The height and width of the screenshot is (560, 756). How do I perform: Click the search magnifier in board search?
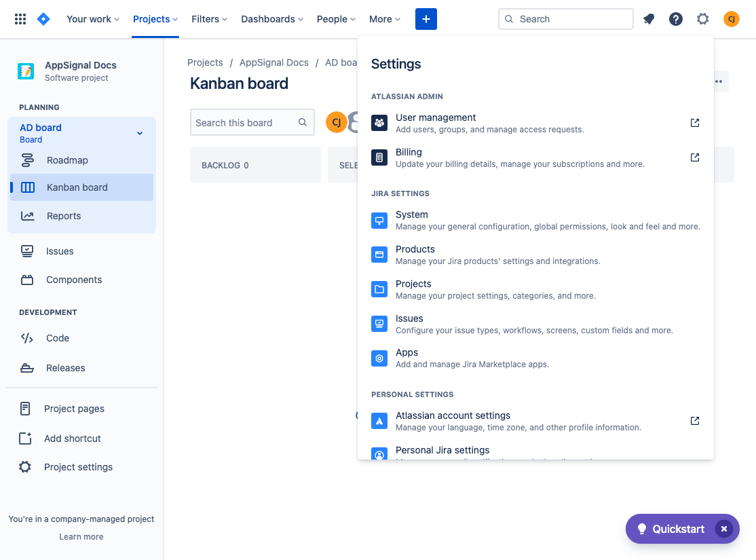(x=302, y=122)
